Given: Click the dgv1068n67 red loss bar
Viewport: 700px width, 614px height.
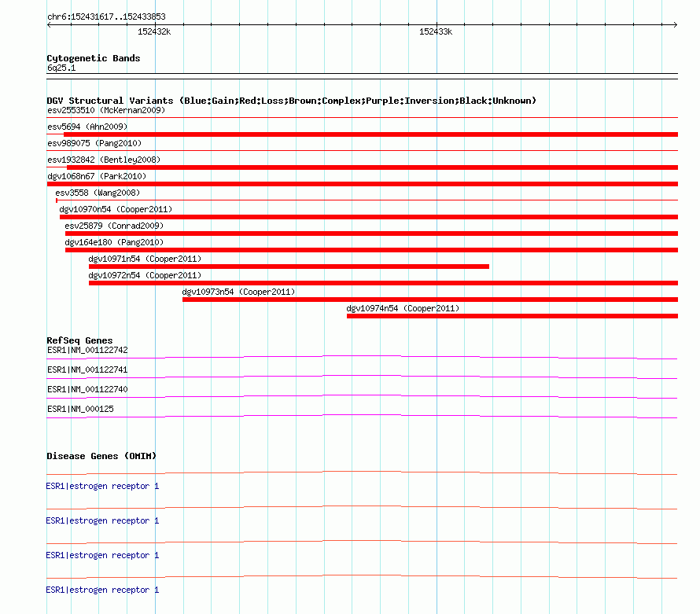Looking at the screenshot, I should [x=363, y=184].
